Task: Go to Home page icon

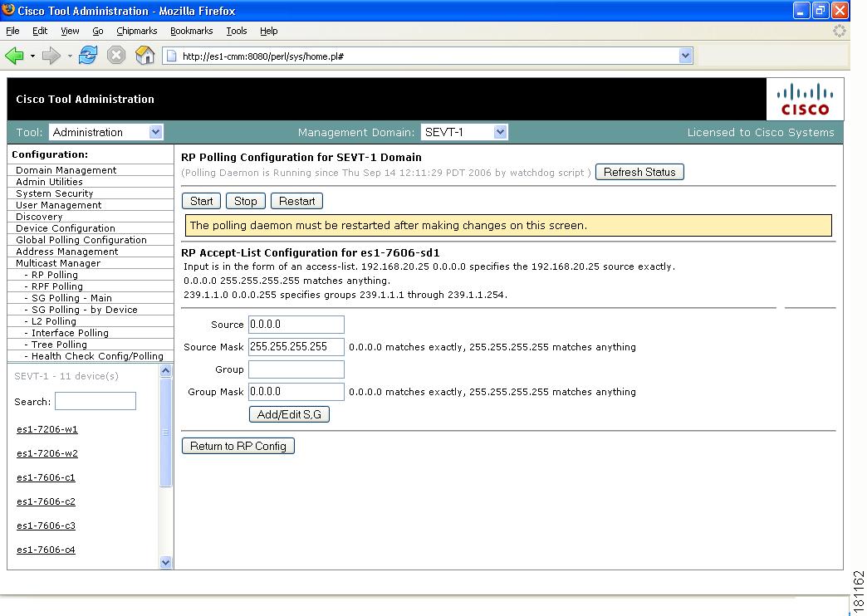Action: click(144, 56)
